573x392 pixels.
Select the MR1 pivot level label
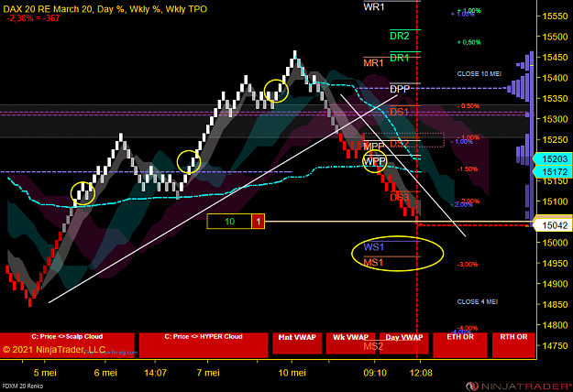373,63
